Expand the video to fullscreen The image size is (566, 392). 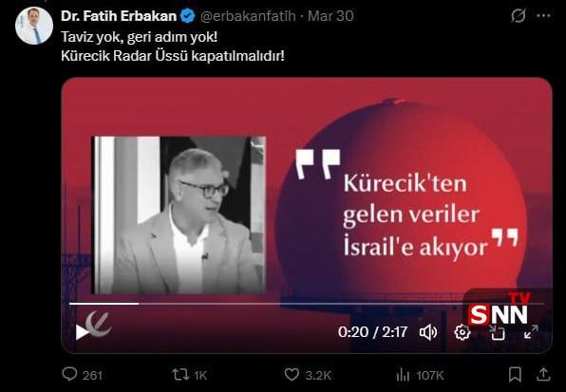click(x=531, y=332)
